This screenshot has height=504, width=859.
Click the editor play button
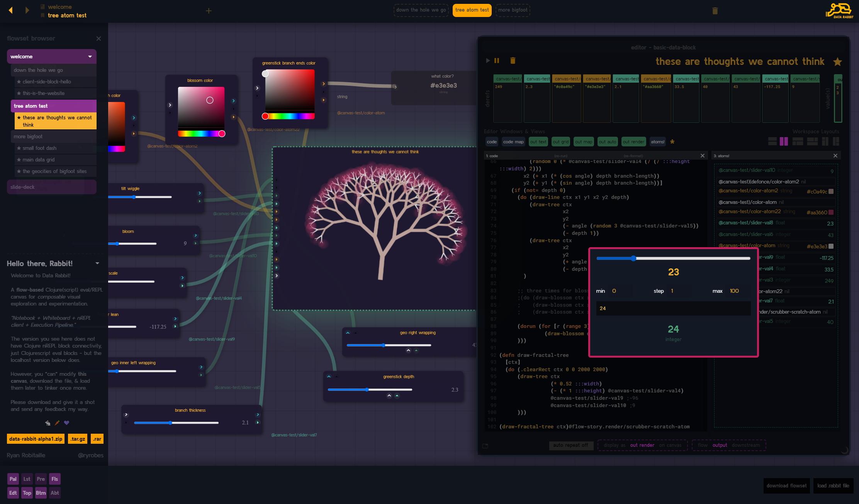(488, 61)
